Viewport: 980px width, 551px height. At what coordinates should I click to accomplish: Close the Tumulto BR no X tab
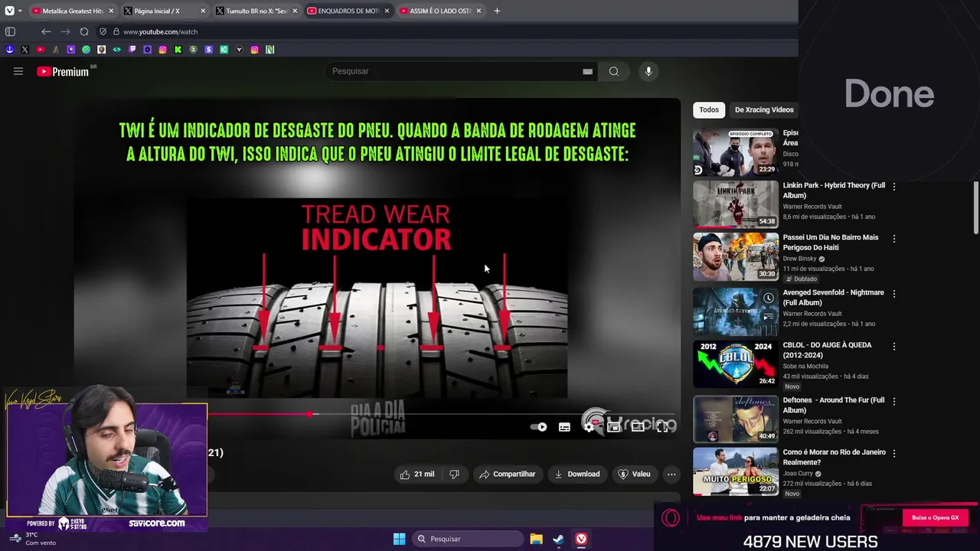point(295,11)
